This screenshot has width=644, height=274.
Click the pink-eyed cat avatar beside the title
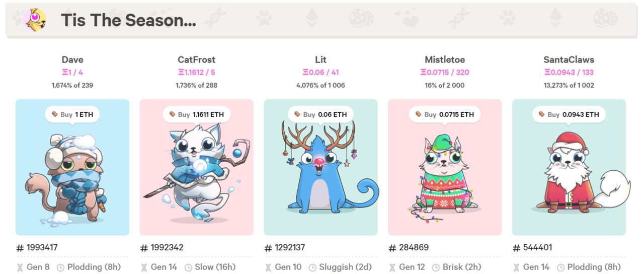click(35, 20)
